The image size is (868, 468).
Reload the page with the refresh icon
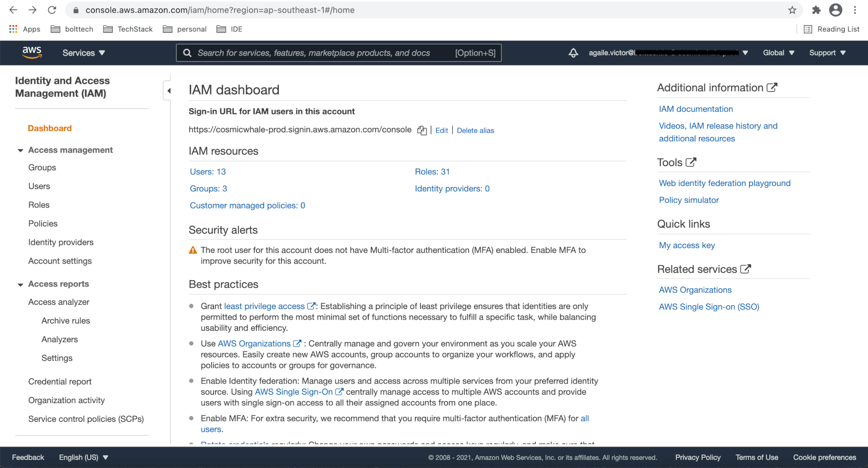pyautogui.click(x=52, y=10)
